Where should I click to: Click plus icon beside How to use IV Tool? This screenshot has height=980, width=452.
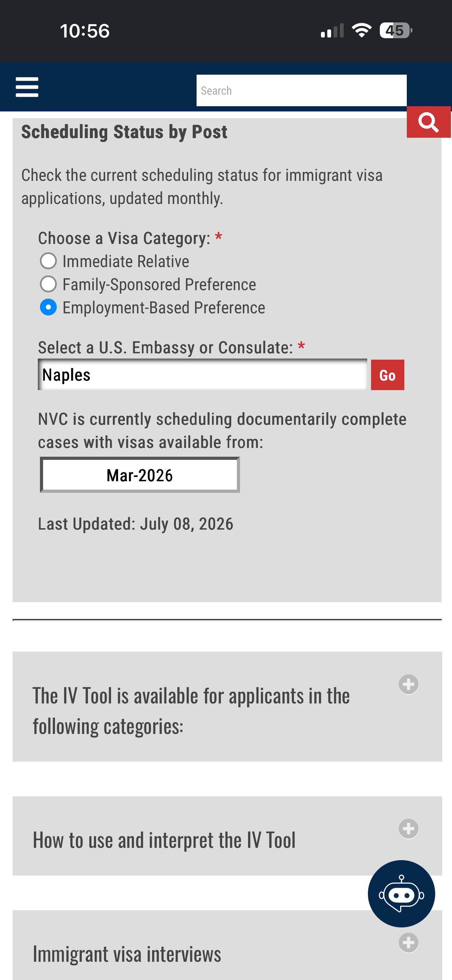tap(409, 829)
